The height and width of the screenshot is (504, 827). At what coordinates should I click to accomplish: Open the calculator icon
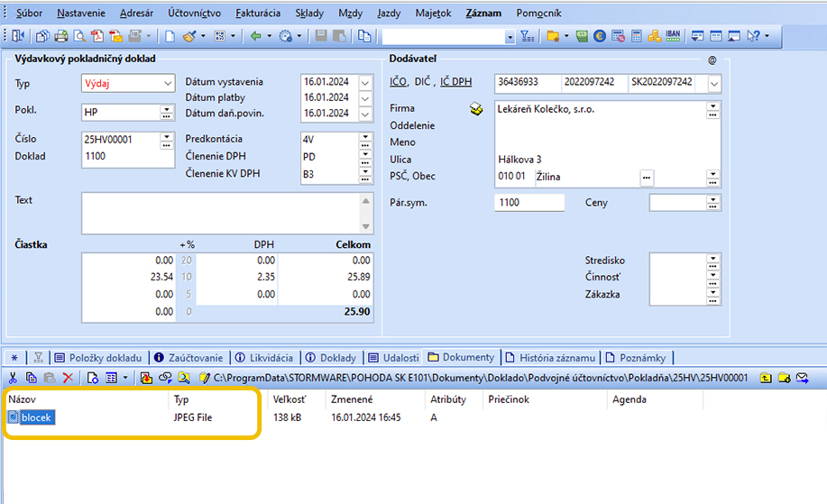[x=636, y=36]
